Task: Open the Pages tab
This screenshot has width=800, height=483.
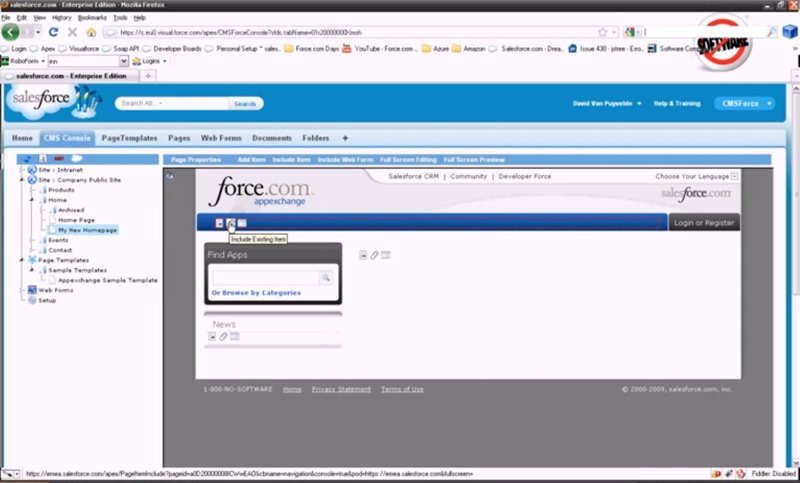Action: pos(179,138)
